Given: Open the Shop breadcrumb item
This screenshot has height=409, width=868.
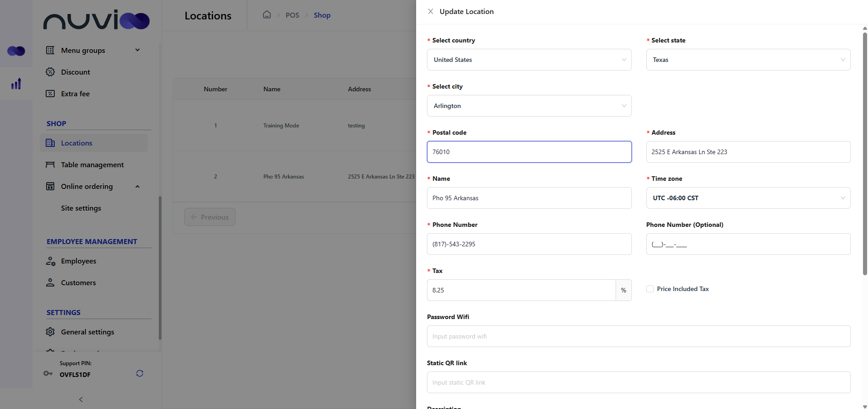Looking at the screenshot, I should (x=322, y=15).
